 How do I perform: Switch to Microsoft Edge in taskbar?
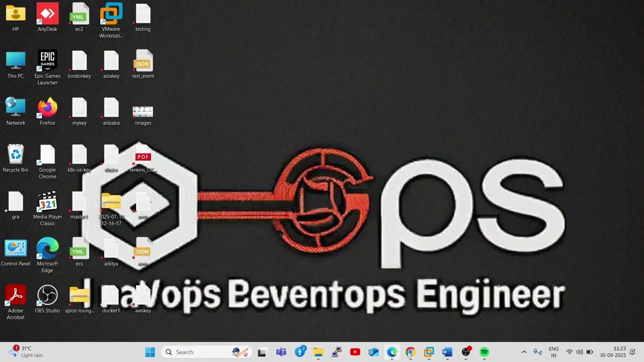(x=392, y=352)
